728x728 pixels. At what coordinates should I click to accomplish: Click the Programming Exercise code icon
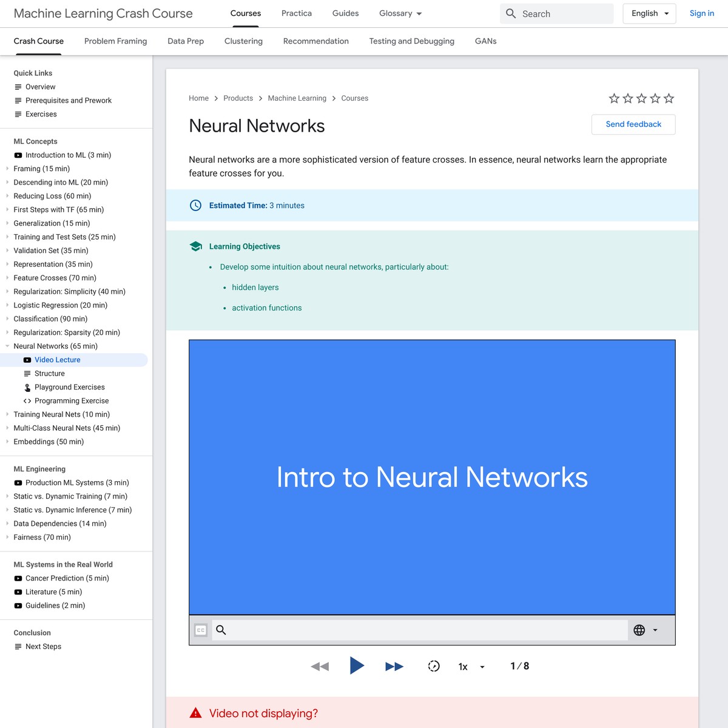click(27, 400)
